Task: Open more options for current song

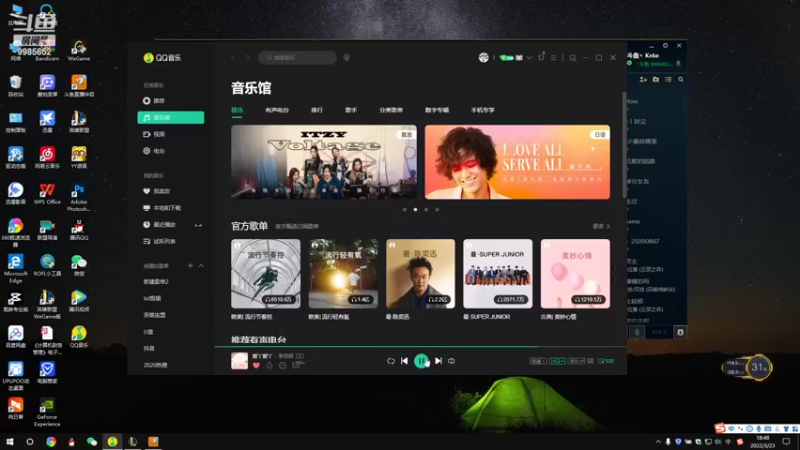Action: tap(283, 365)
